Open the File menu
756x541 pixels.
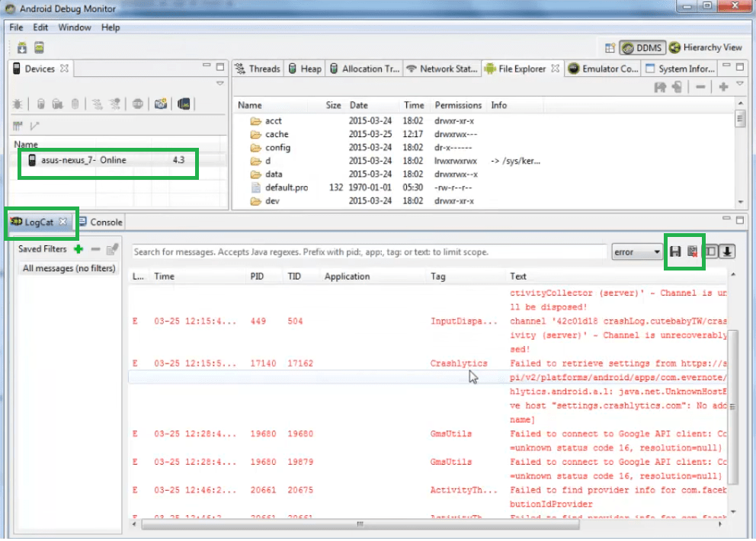point(16,27)
